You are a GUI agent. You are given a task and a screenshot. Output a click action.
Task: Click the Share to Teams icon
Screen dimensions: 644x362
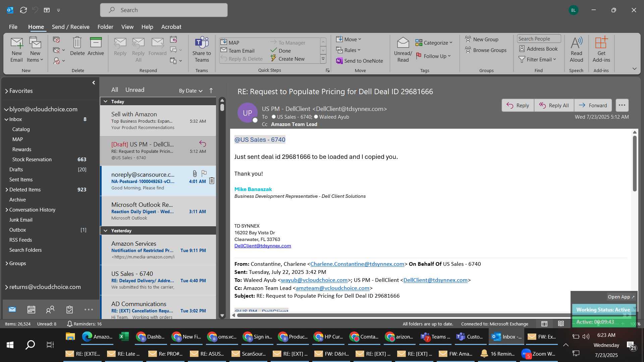tap(202, 50)
